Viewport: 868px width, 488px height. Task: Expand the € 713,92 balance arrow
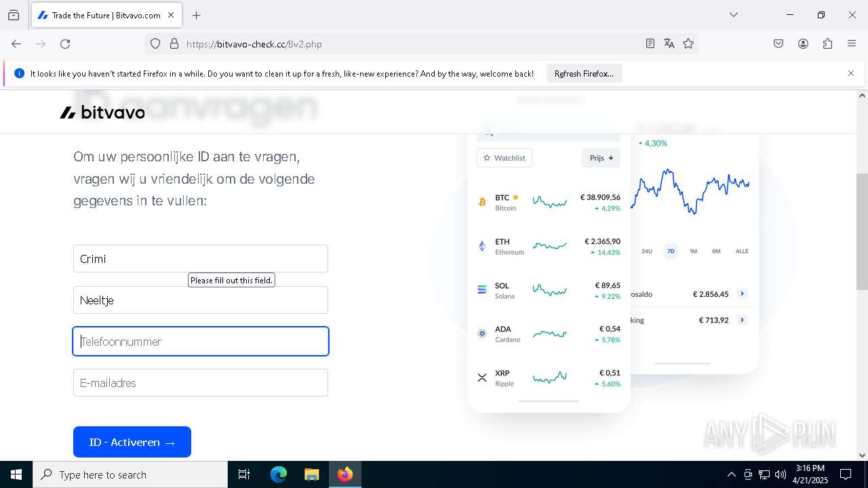pyautogui.click(x=743, y=320)
